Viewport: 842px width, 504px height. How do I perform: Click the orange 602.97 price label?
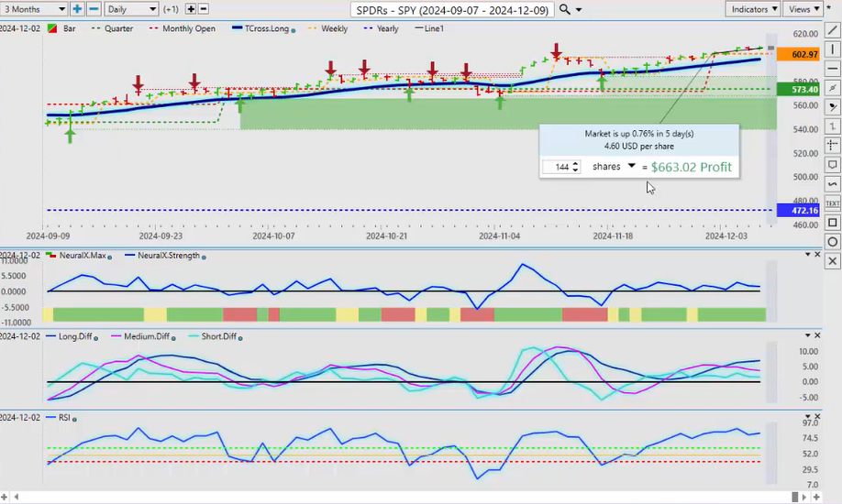[x=798, y=54]
